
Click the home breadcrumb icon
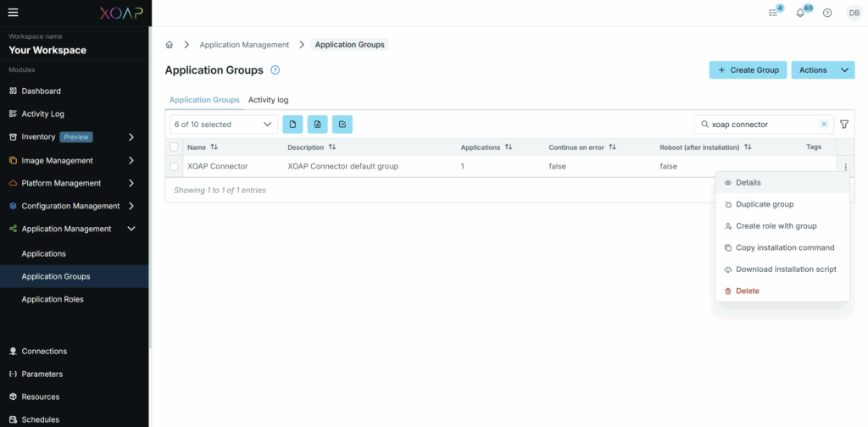pyautogui.click(x=170, y=44)
